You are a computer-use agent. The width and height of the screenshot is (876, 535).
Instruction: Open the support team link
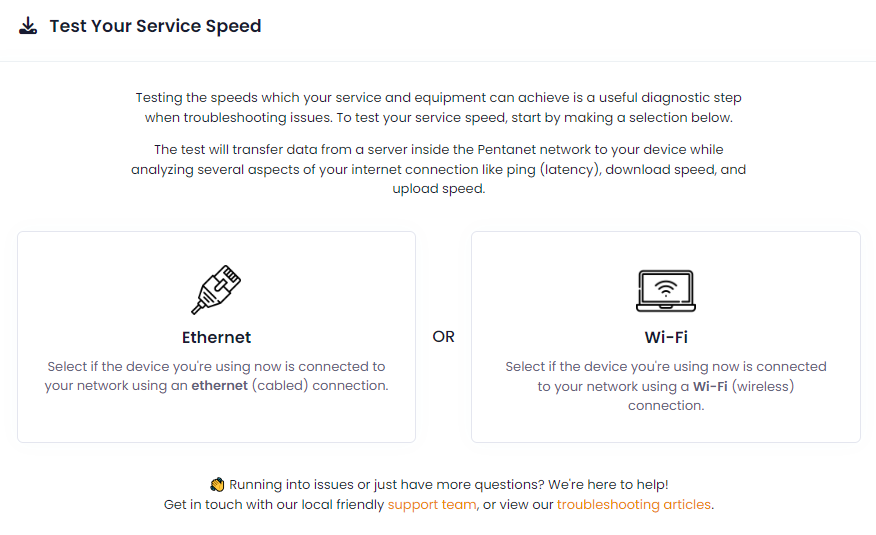pyautogui.click(x=432, y=504)
